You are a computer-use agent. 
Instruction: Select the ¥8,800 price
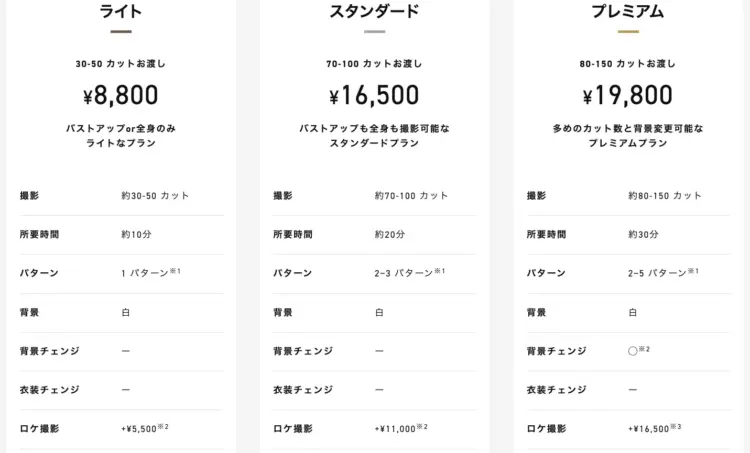click(121, 95)
